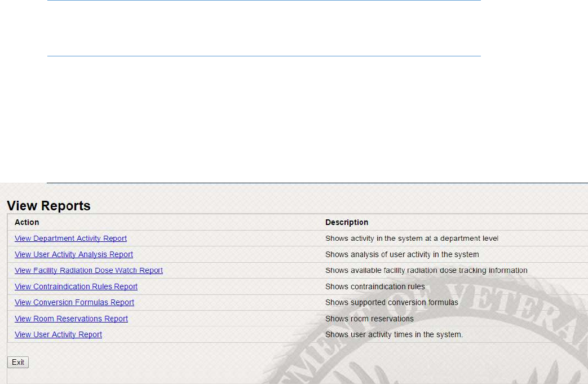Open View Contraindication Rules Report link
This screenshot has width=588, height=384.
coord(76,286)
